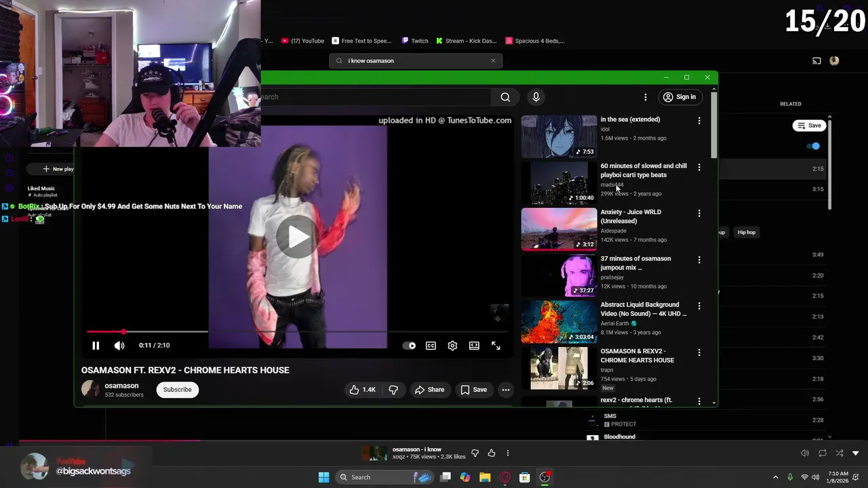This screenshot has height=488, width=868.
Task: Open the Windows Start menu
Action: (324, 477)
